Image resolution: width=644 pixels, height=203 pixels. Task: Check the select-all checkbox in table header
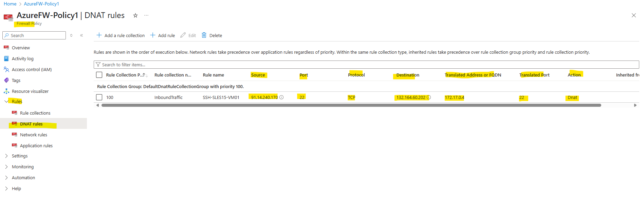[x=99, y=75]
